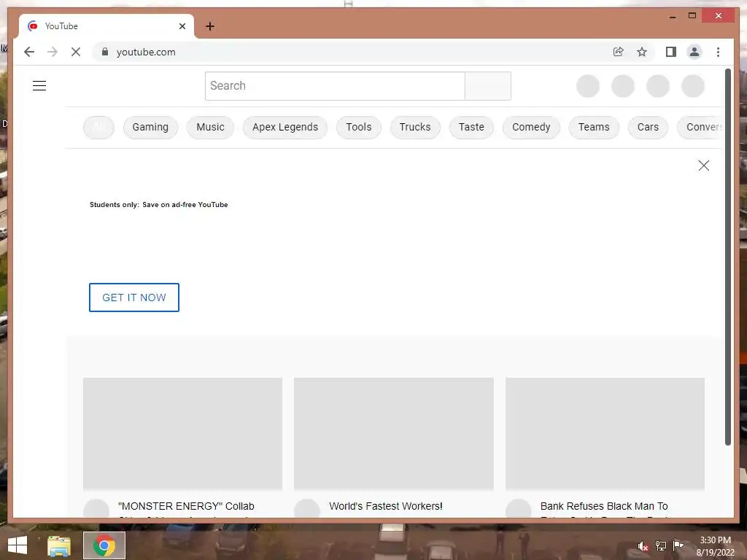Open a new tab with the plus button
The width and height of the screenshot is (747, 560).
(x=210, y=26)
